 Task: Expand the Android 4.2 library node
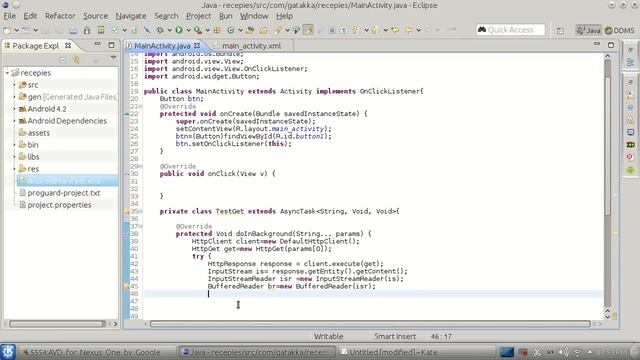14,109
